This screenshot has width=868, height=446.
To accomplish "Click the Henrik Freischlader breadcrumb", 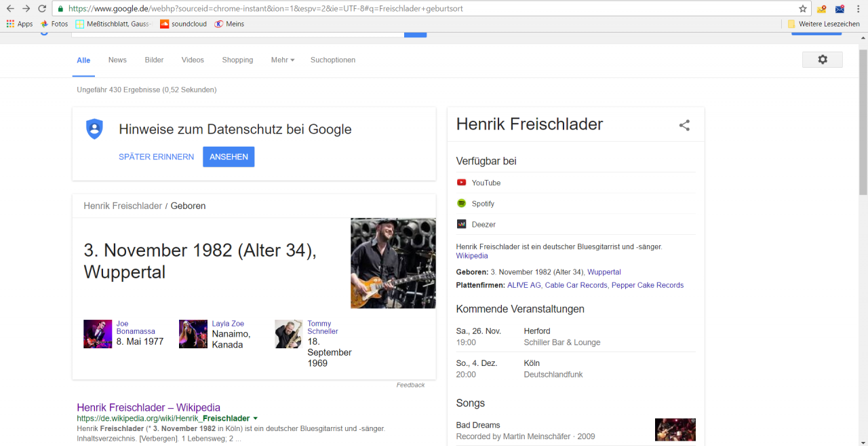I will (123, 206).
